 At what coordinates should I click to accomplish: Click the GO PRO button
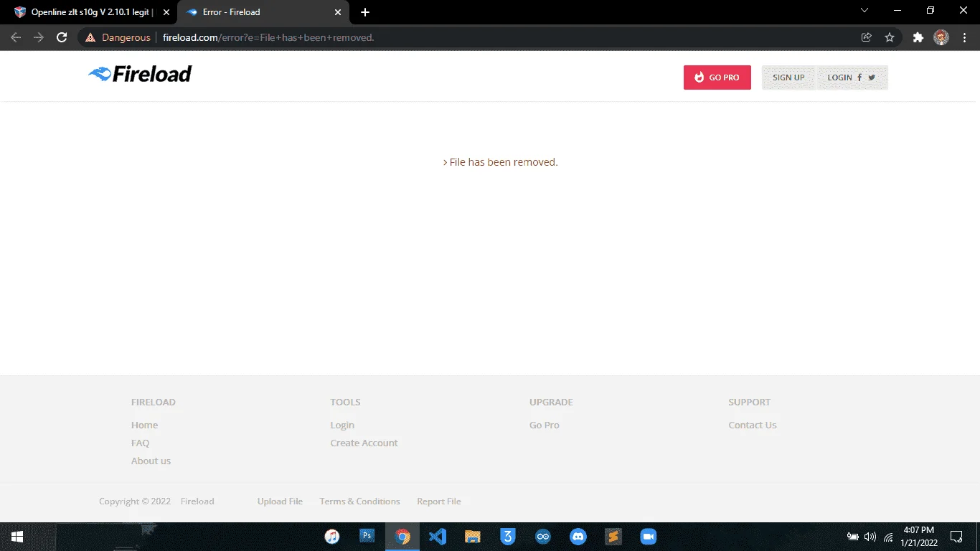point(717,77)
